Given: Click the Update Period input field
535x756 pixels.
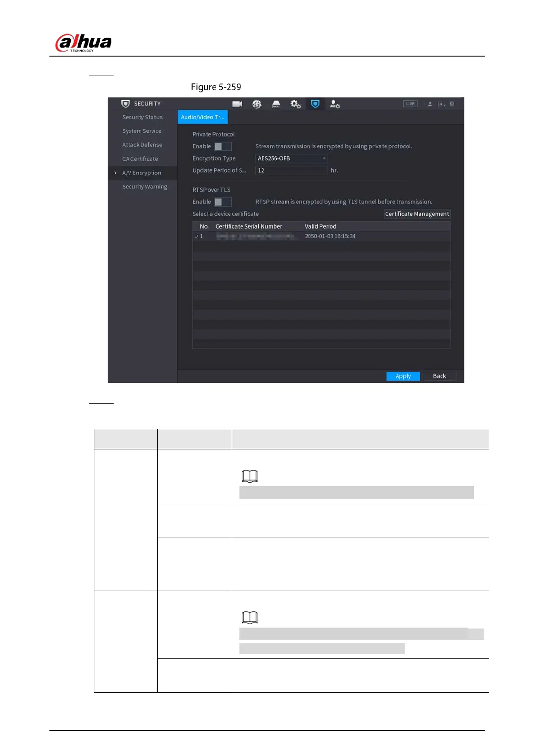Looking at the screenshot, I should coord(292,171).
